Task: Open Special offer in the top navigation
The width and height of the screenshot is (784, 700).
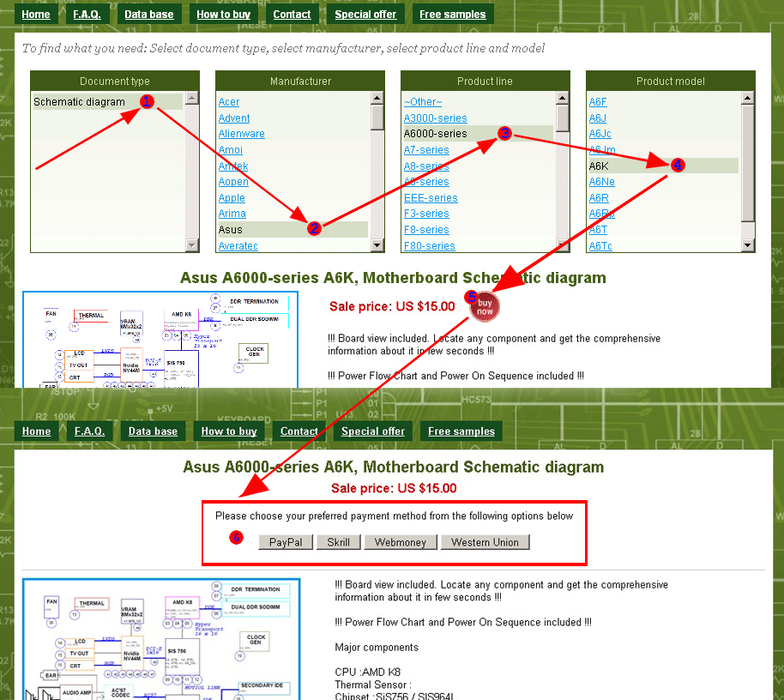Action: coord(365,15)
